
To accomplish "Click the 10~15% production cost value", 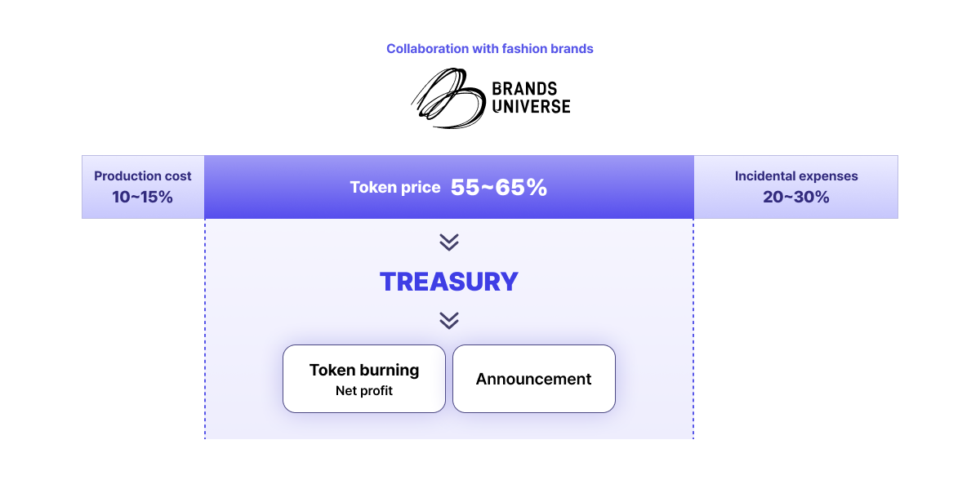I will (143, 197).
